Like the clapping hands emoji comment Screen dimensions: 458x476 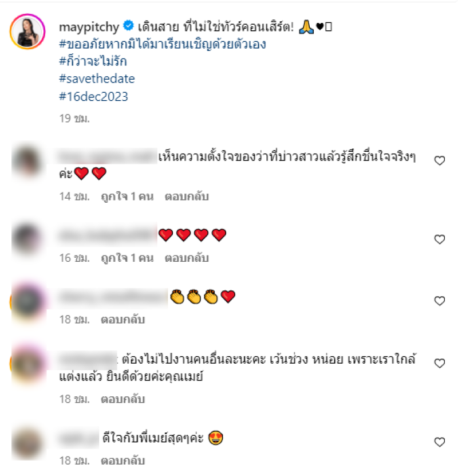[x=440, y=301]
